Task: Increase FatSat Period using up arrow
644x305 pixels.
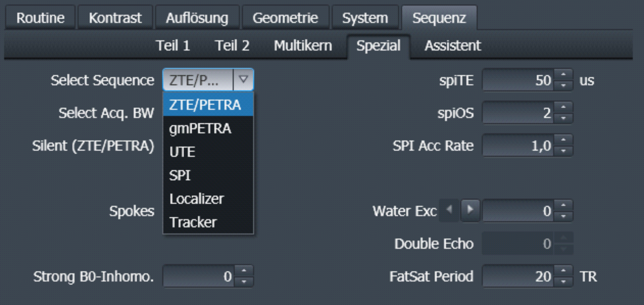Action: pos(563,271)
